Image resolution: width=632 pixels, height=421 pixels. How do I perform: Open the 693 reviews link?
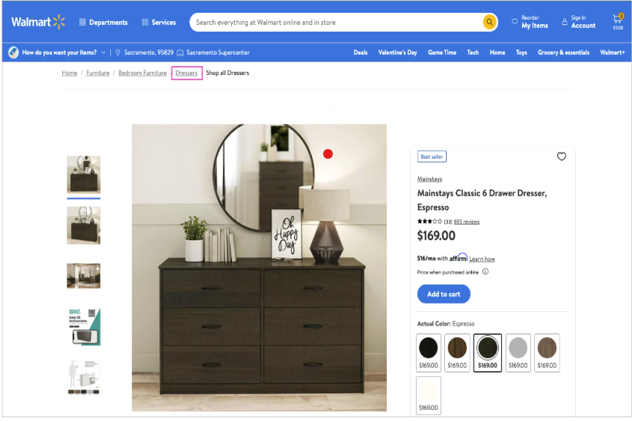466,222
